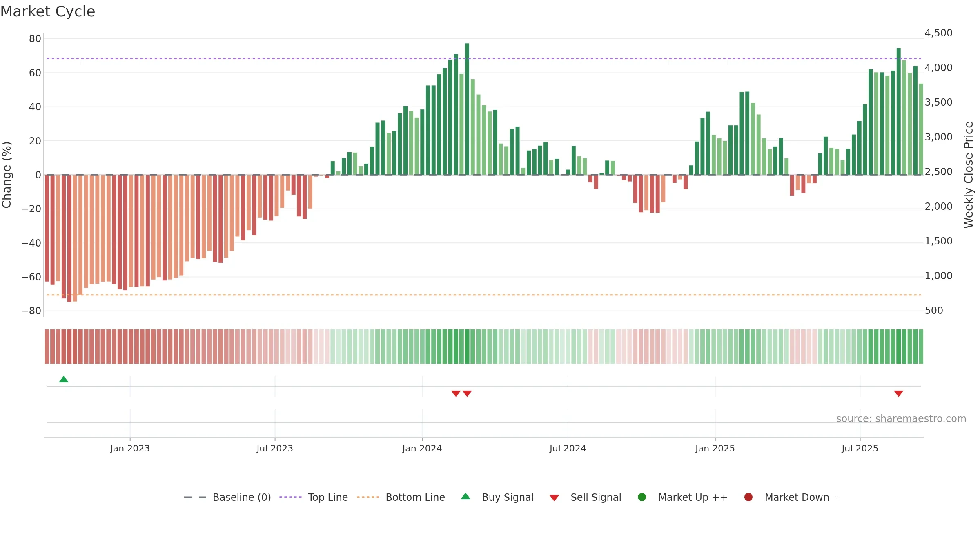This screenshot has width=980, height=551.
Task: Click the source: sharemaestro.com text
Action: click(x=901, y=419)
